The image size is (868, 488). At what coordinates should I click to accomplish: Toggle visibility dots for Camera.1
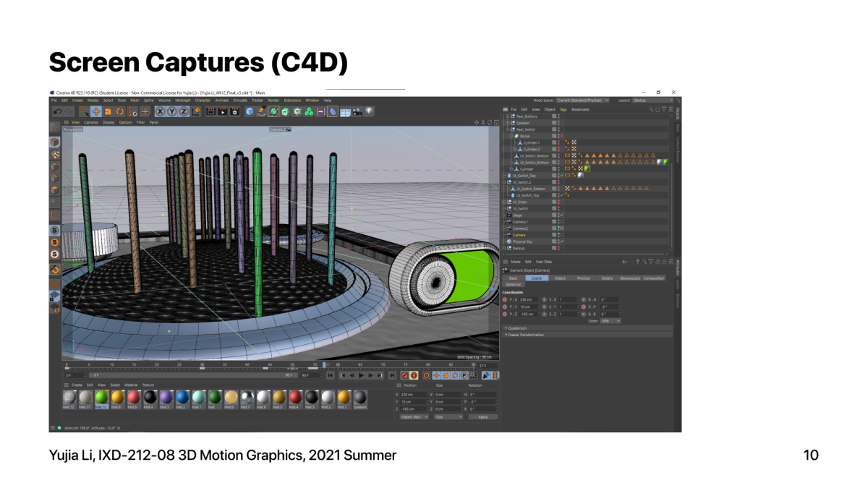click(x=559, y=221)
